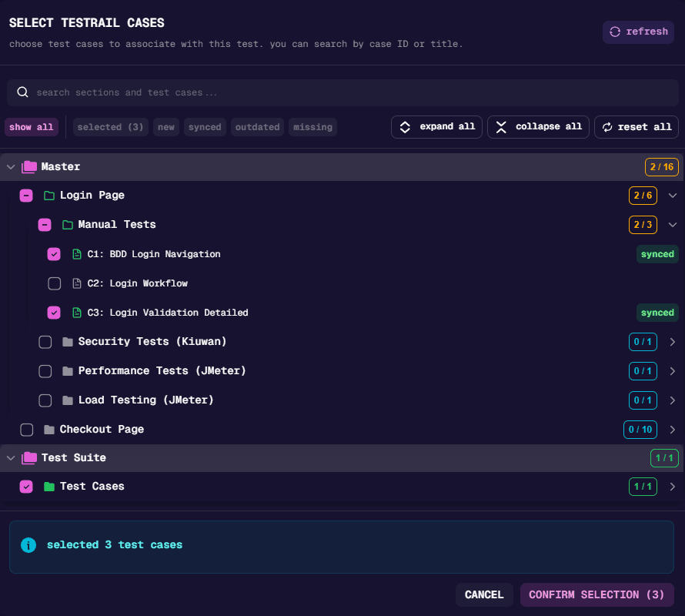The width and height of the screenshot is (685, 616).
Task: Click the Checkout Page 0 / 10 badge
Action: pyautogui.click(x=640, y=430)
